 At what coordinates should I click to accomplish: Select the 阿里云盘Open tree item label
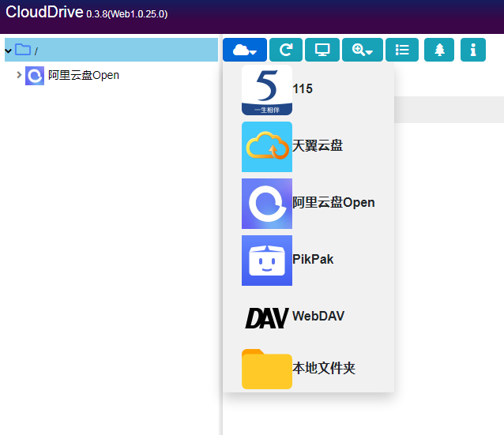coord(84,75)
